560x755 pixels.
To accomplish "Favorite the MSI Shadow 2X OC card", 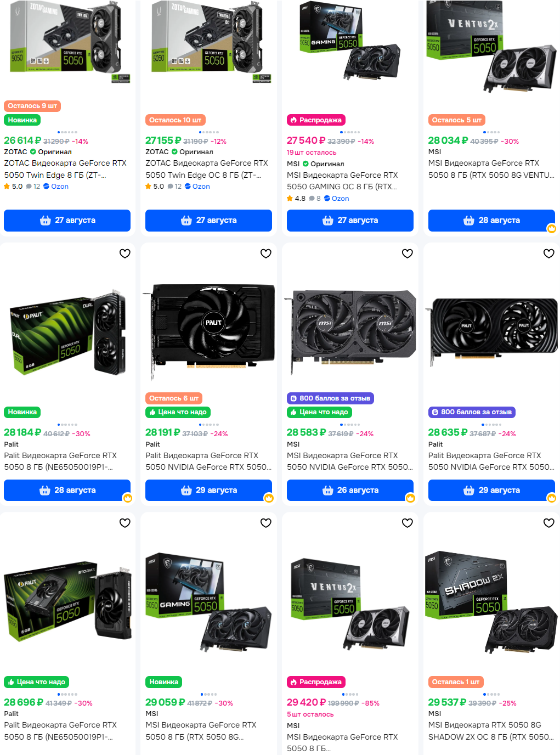I will (x=549, y=523).
